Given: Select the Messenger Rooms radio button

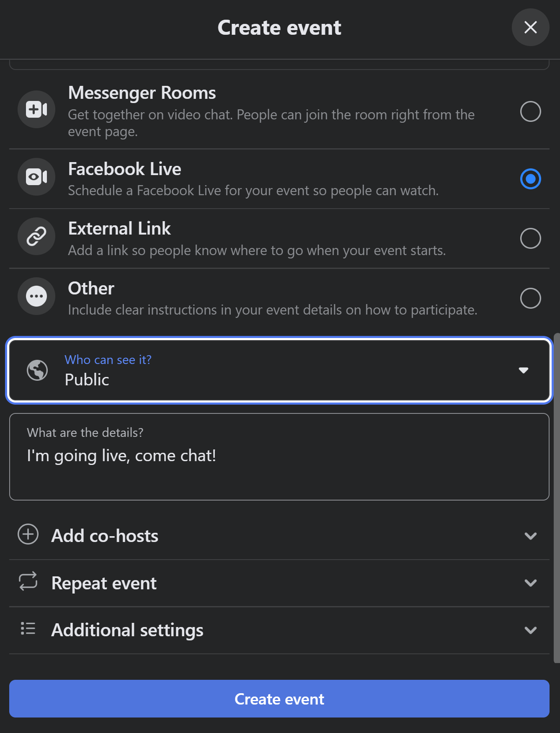Looking at the screenshot, I should [530, 111].
